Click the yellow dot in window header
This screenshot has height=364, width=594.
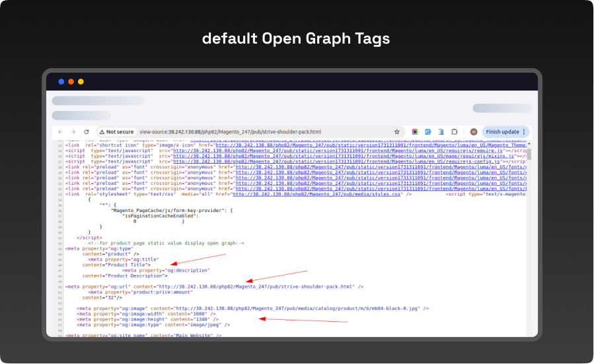click(81, 81)
